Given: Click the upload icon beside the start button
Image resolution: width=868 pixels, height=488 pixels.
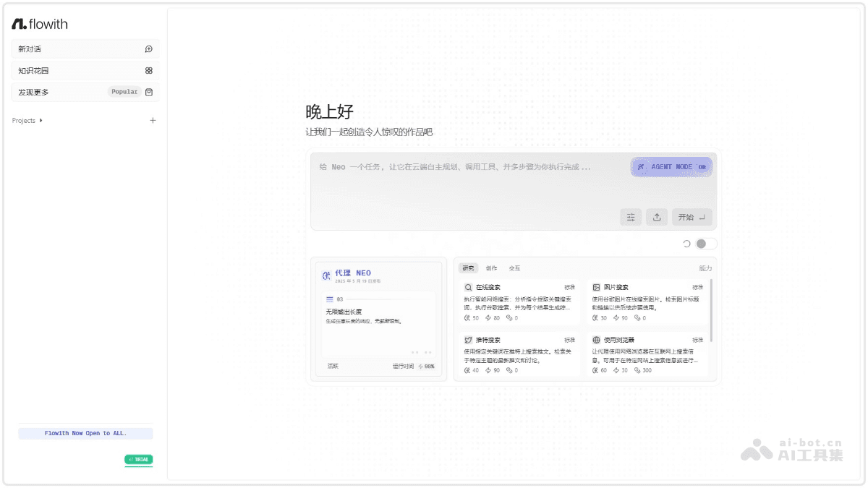Looking at the screenshot, I should point(657,216).
